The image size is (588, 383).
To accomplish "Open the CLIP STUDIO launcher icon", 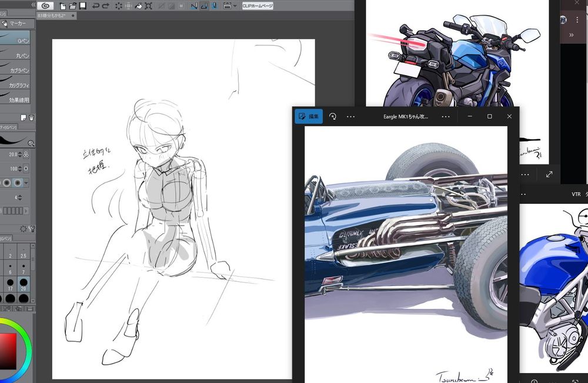I will pos(46,6).
